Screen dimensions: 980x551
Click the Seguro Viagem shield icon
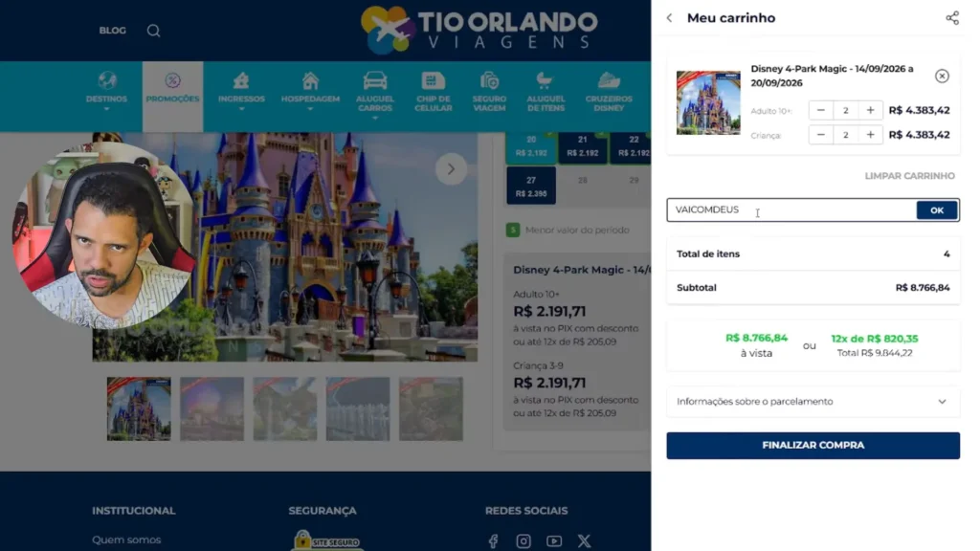tap(489, 80)
